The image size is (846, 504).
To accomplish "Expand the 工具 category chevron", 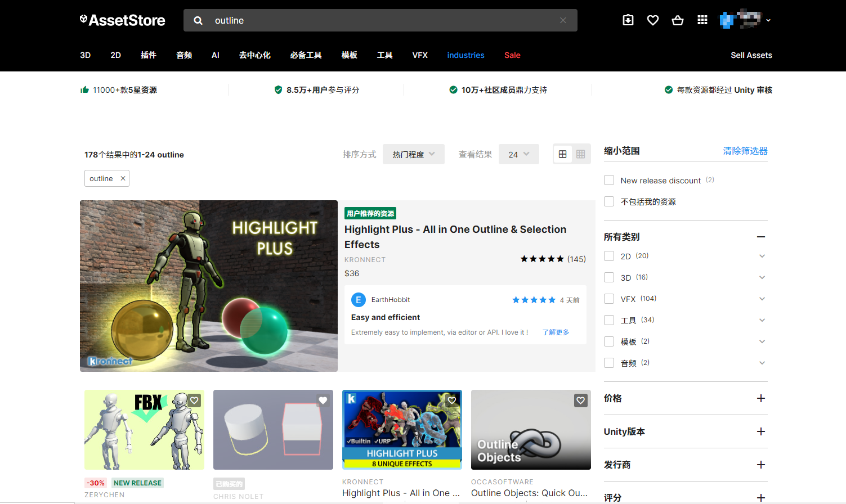I will pos(762,320).
